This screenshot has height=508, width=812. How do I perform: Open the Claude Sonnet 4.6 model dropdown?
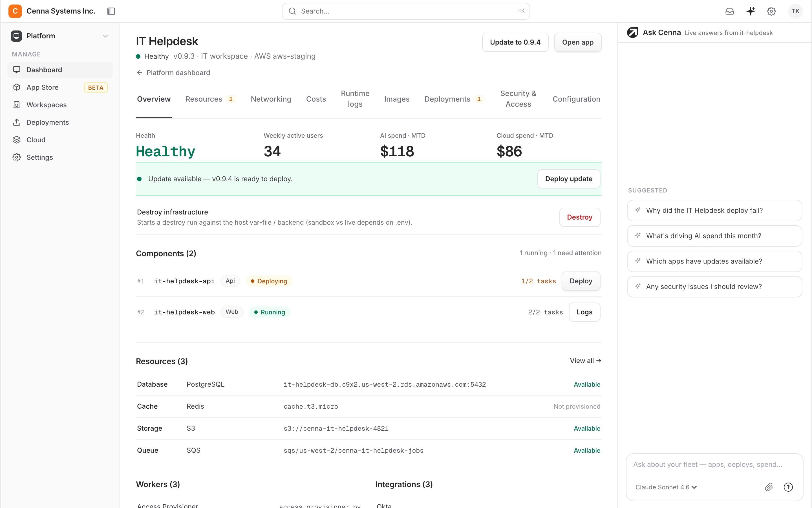[x=666, y=487]
